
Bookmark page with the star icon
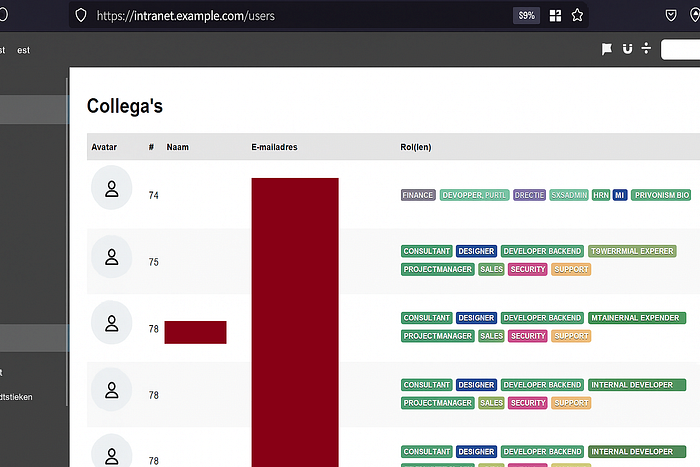click(577, 15)
